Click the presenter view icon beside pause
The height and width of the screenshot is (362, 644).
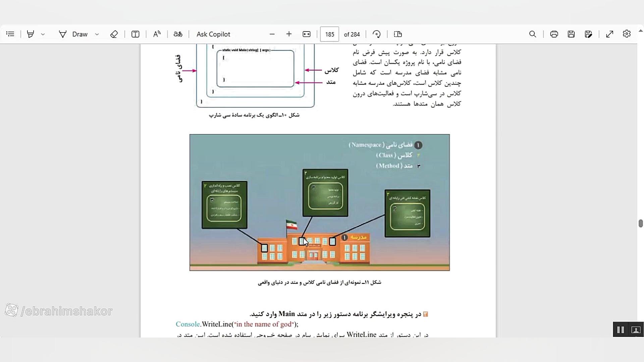click(636, 330)
